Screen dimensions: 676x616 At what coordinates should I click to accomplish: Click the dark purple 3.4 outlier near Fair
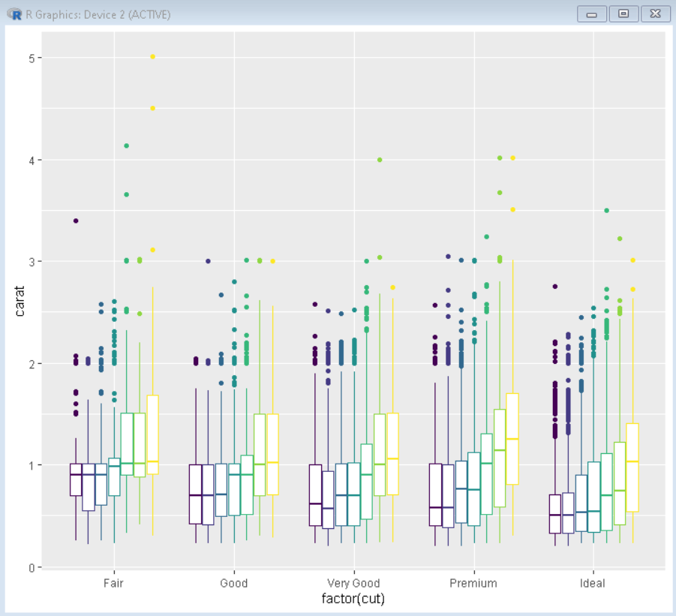click(x=75, y=221)
